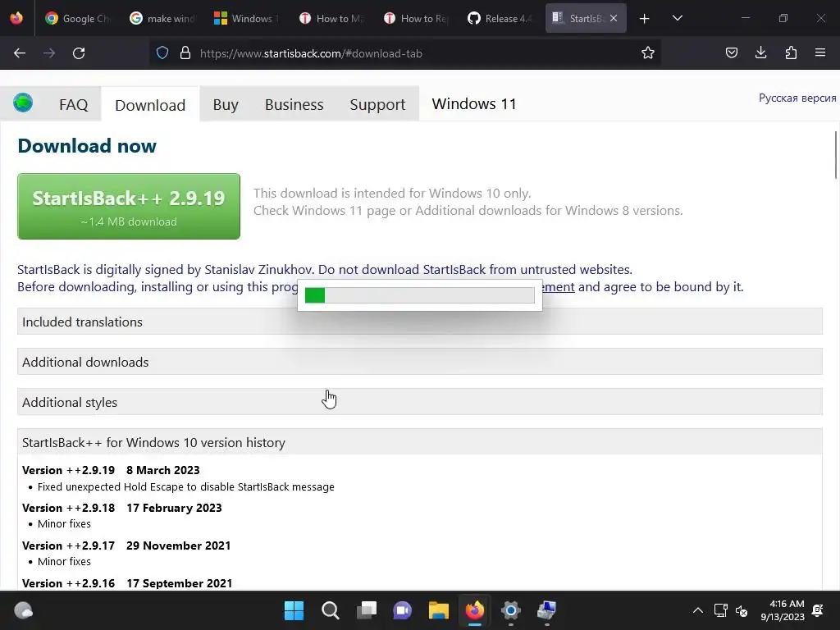Reload the page with the refresh icon
This screenshot has height=630, width=840.
pyautogui.click(x=79, y=53)
